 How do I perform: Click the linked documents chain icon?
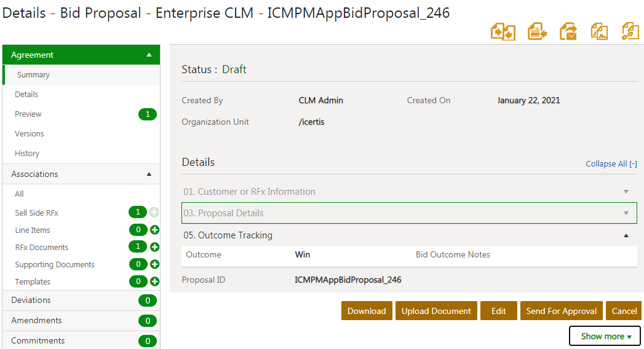coord(630,31)
